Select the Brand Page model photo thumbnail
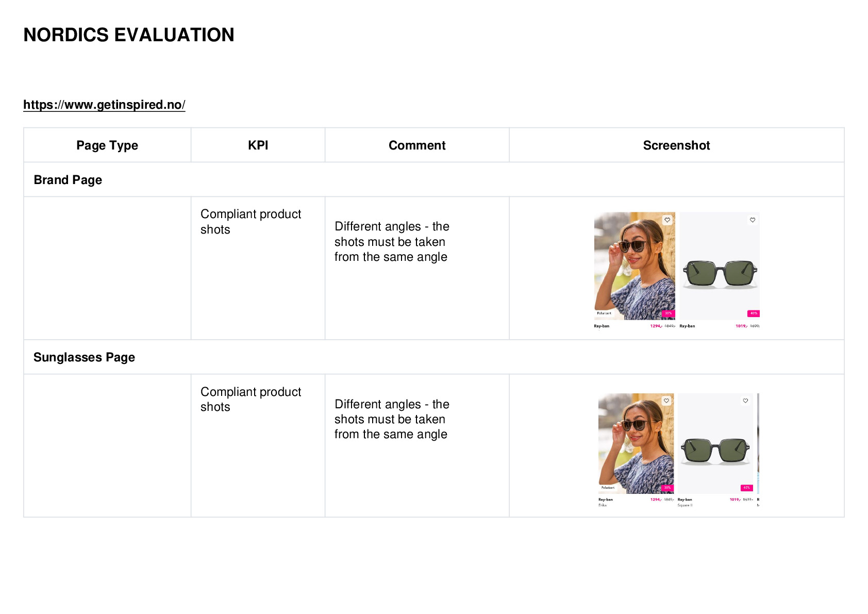 pos(635,266)
